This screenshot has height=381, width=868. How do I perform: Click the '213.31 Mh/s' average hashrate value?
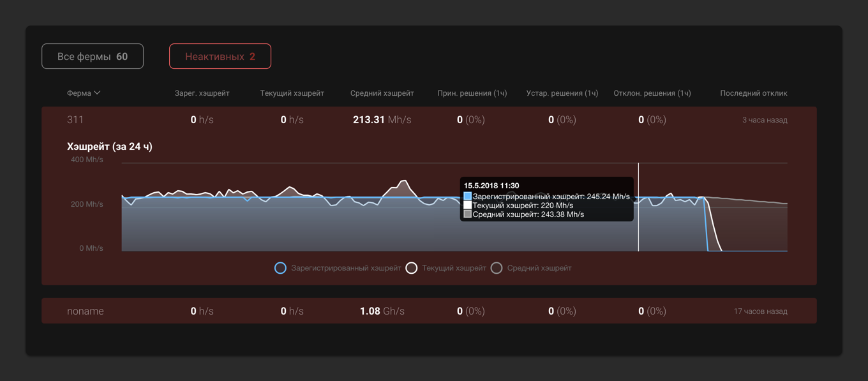point(382,119)
